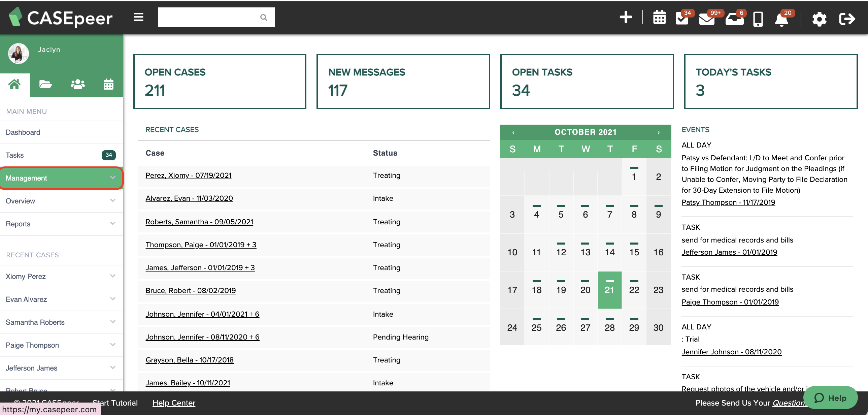Viewport: 868px width, 415px height.
Task: Open case Thompson, Paige - 01/01/2019 + 3
Action: (x=201, y=245)
